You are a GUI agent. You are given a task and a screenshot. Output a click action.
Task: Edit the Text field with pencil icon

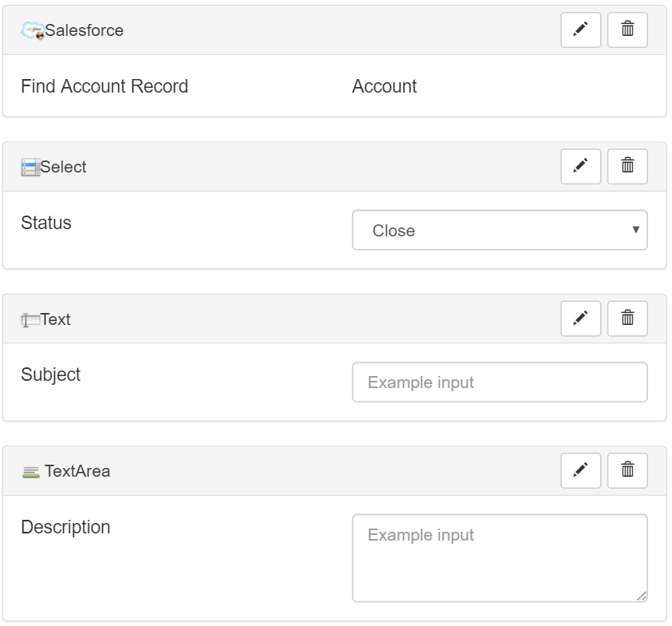coord(580,319)
